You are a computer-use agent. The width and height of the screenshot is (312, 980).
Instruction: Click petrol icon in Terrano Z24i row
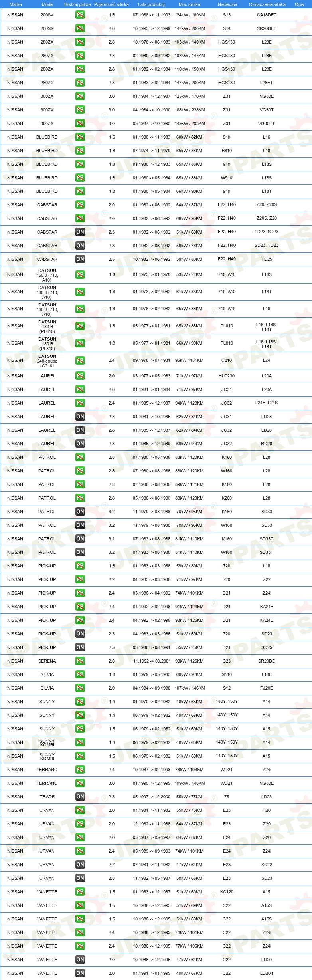(x=80, y=770)
